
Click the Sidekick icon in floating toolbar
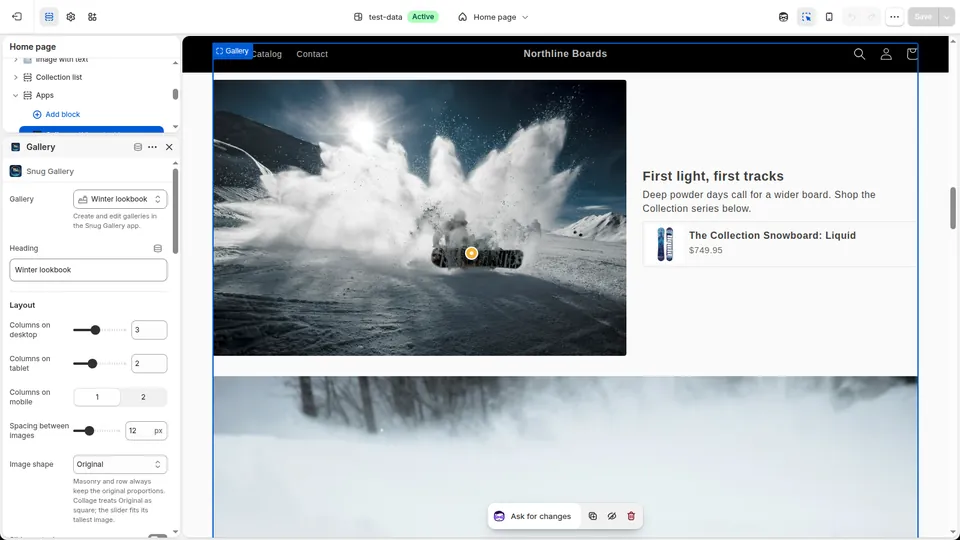[499, 517]
